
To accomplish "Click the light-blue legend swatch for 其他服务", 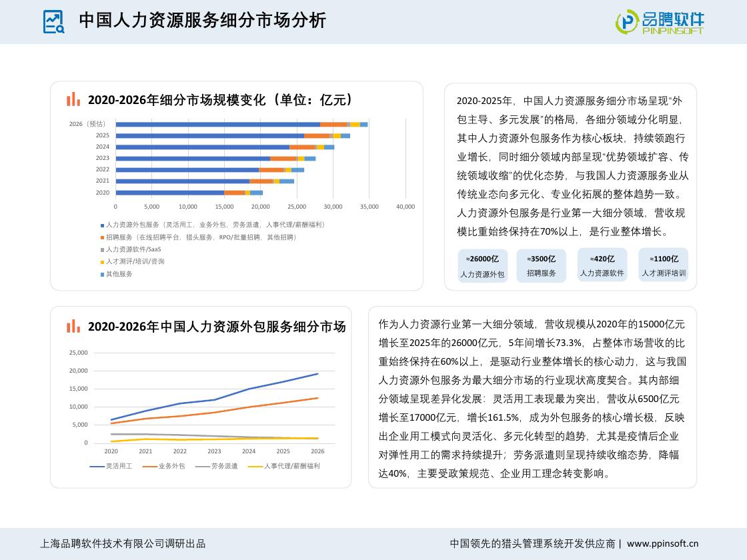I will pos(102,274).
